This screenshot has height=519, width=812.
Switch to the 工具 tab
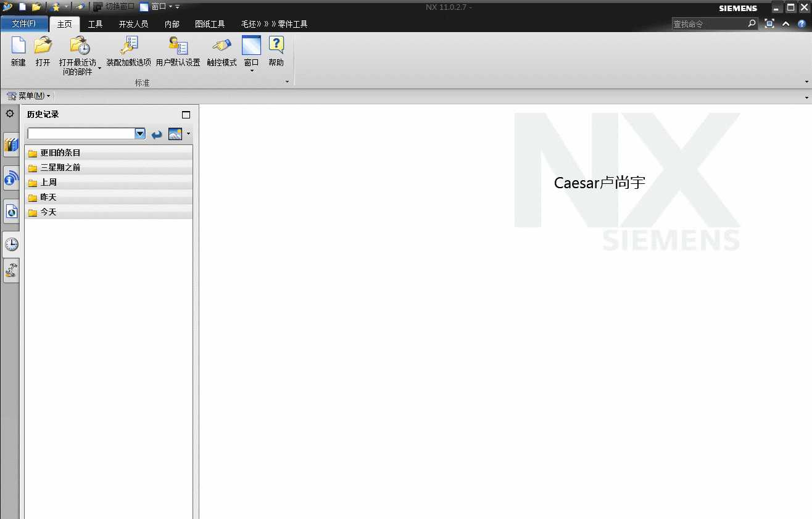(x=96, y=24)
